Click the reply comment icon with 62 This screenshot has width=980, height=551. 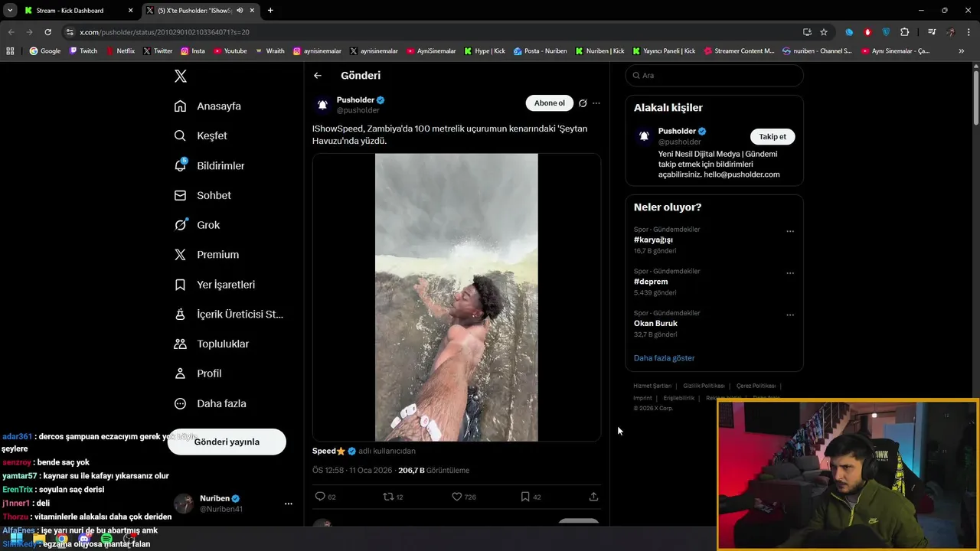coord(320,497)
